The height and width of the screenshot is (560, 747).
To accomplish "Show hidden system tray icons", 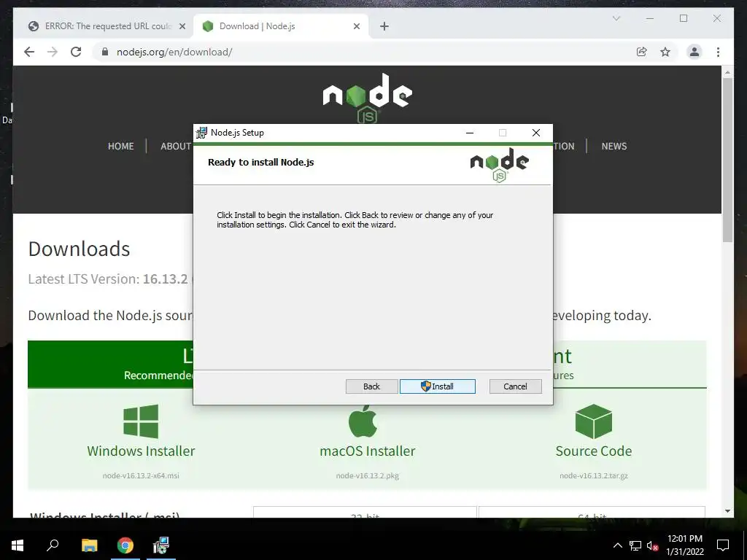I will tap(617, 545).
